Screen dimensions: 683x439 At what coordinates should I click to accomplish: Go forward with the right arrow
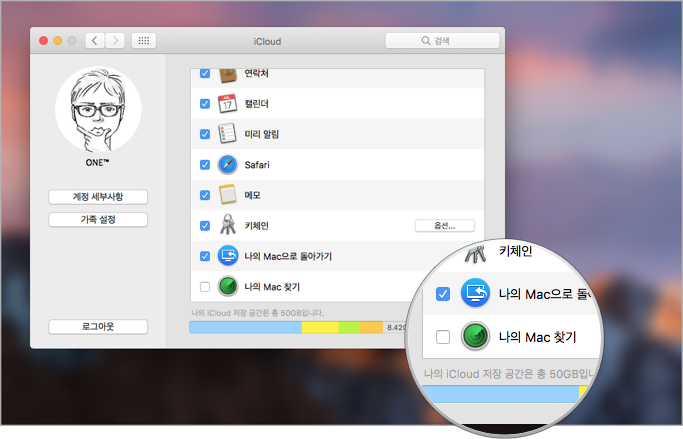click(x=115, y=41)
